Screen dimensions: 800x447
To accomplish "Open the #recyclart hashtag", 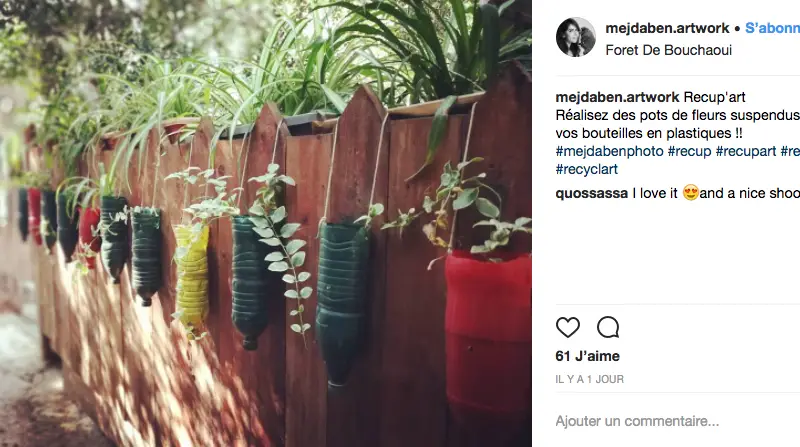I will click(587, 169).
